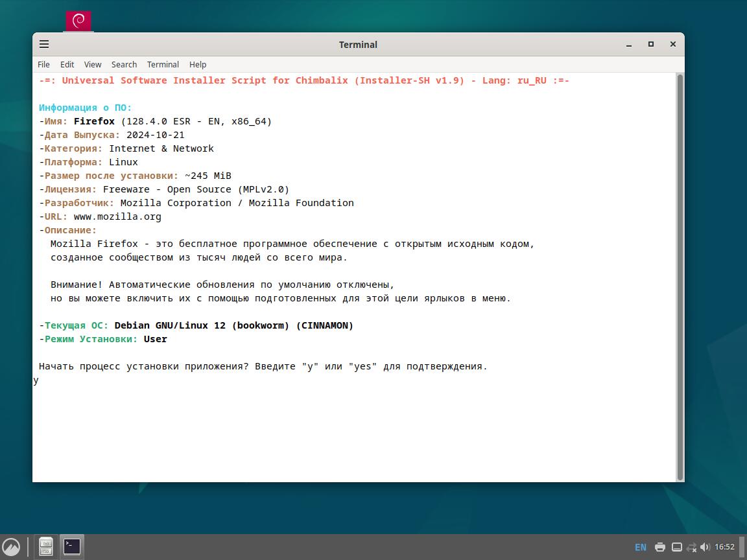The width and height of the screenshot is (747, 560).
Task: Click the 'User' install mode value
Action: (156, 339)
